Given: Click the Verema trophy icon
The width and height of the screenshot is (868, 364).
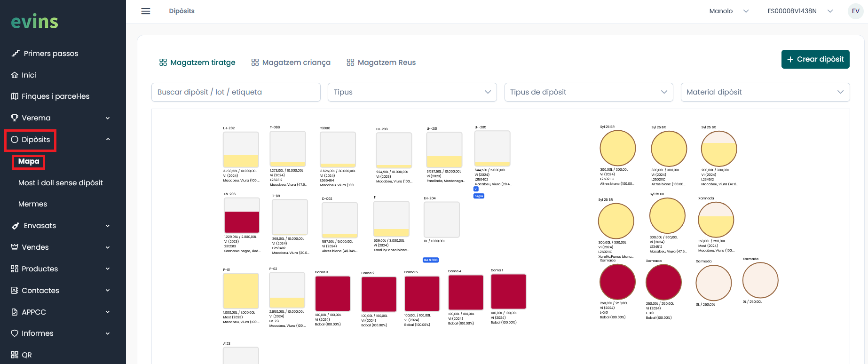Looking at the screenshot, I should 15,118.
